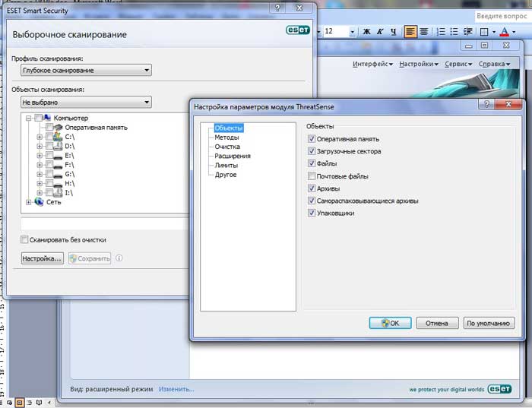The image size is (532, 408).
Task: Switch to Word outline view icon
Action: (30, 403)
